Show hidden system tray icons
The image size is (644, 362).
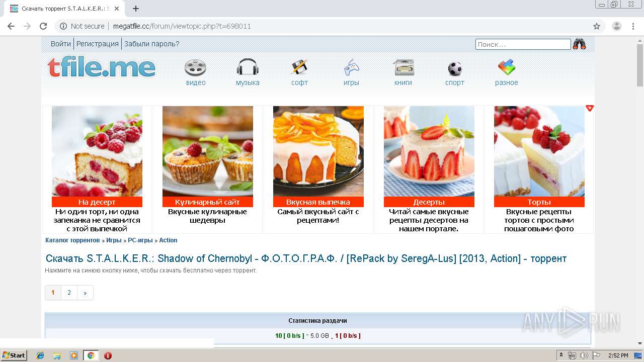(561, 355)
